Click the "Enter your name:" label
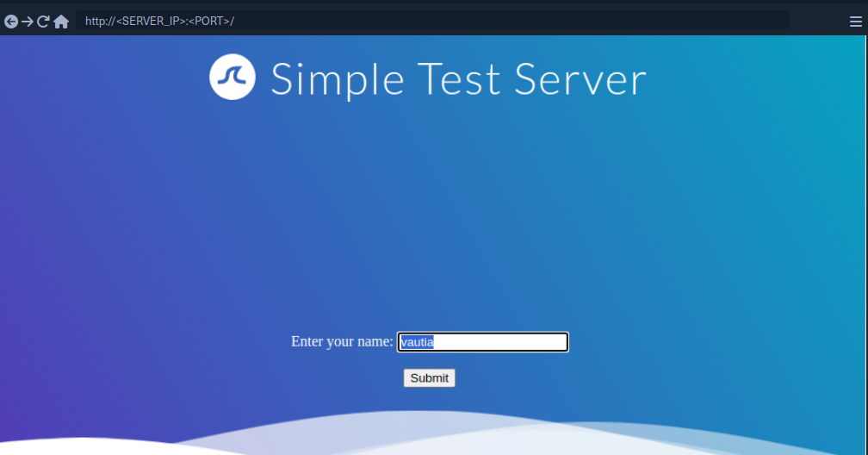This screenshot has width=868, height=455. click(x=342, y=342)
